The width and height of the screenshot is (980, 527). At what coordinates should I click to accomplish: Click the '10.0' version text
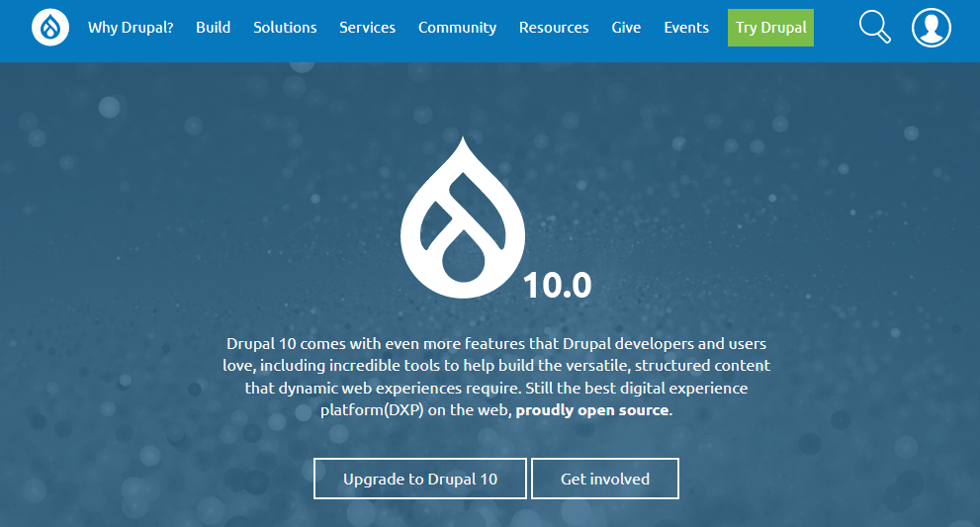point(557,285)
